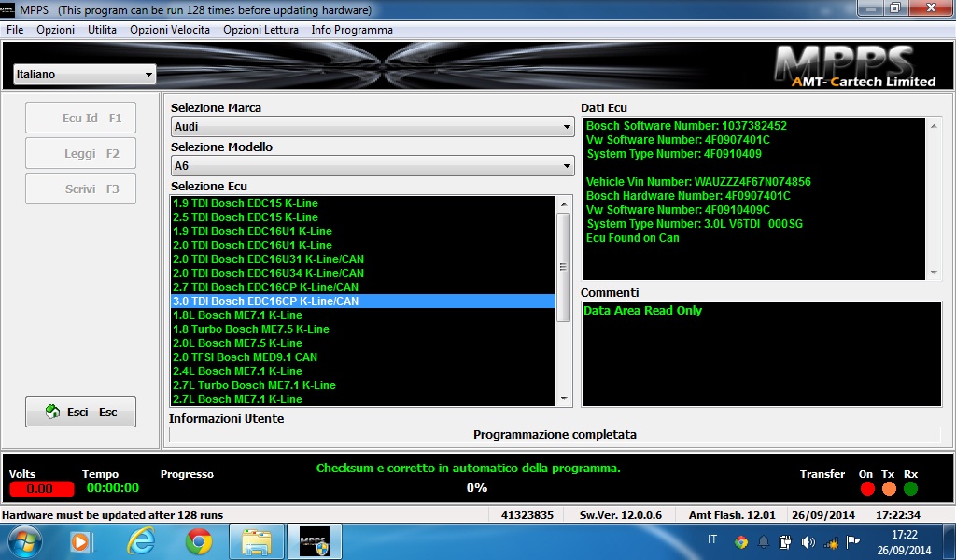Open the Opzioni Velocita menu
The image size is (956, 560).
click(170, 30)
